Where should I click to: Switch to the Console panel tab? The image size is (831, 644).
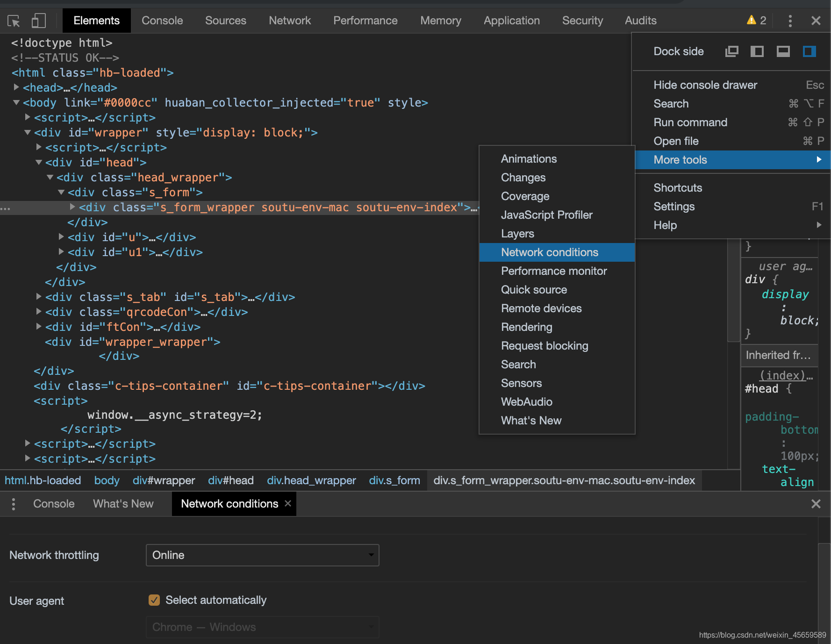162,21
